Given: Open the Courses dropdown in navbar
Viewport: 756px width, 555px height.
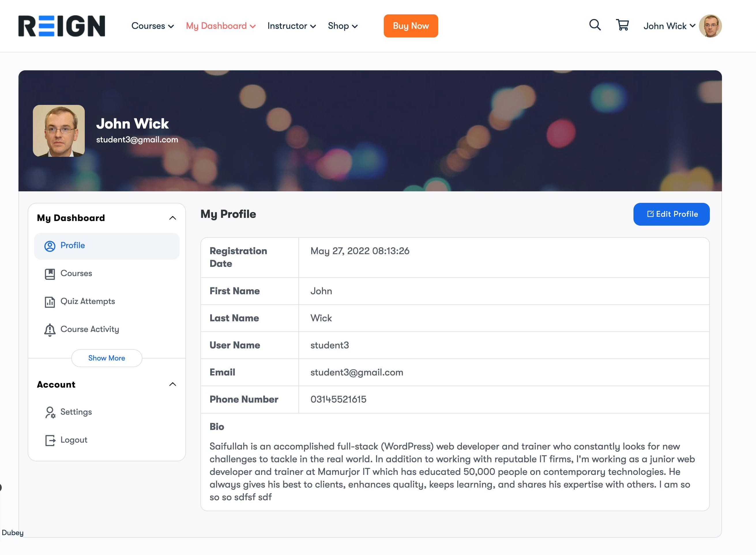Looking at the screenshot, I should [152, 26].
